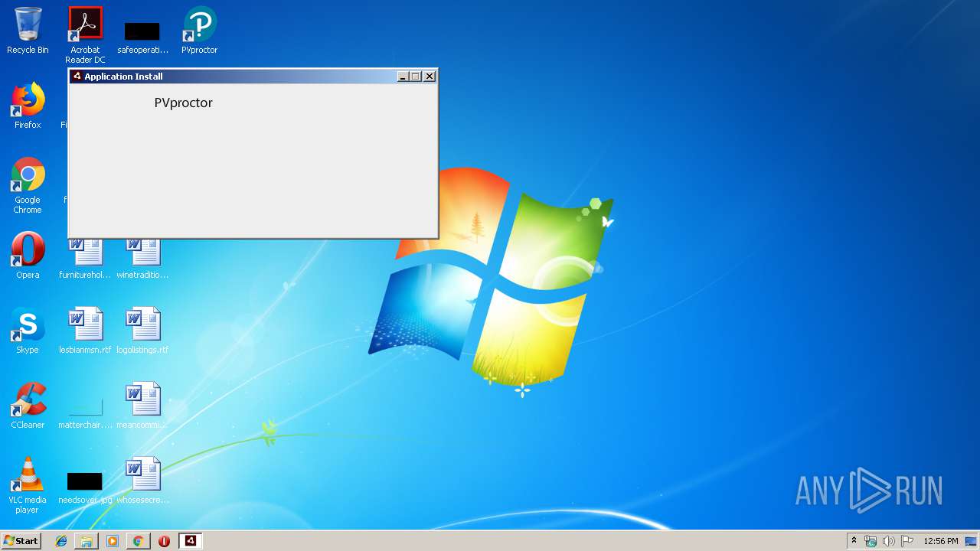The height and width of the screenshot is (551, 980).
Task: Select lesbianmsn.rtf file on desktop
Action: click(85, 331)
